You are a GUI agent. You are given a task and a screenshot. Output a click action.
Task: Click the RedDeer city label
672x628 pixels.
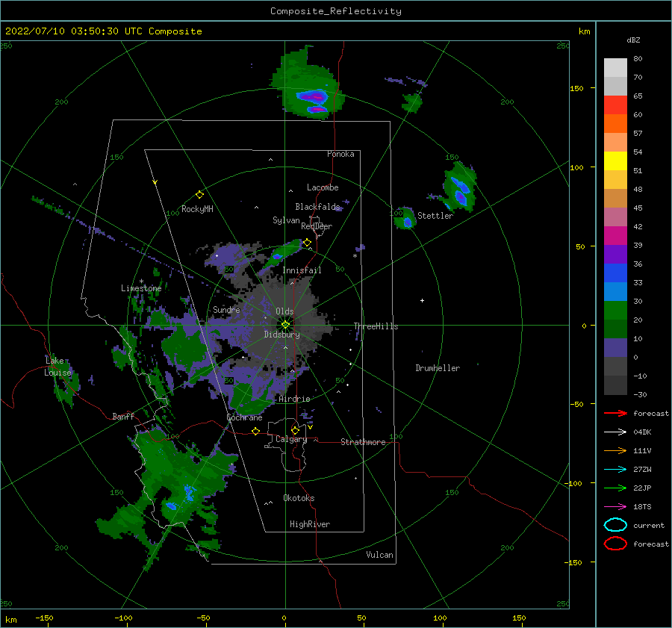coord(317,226)
